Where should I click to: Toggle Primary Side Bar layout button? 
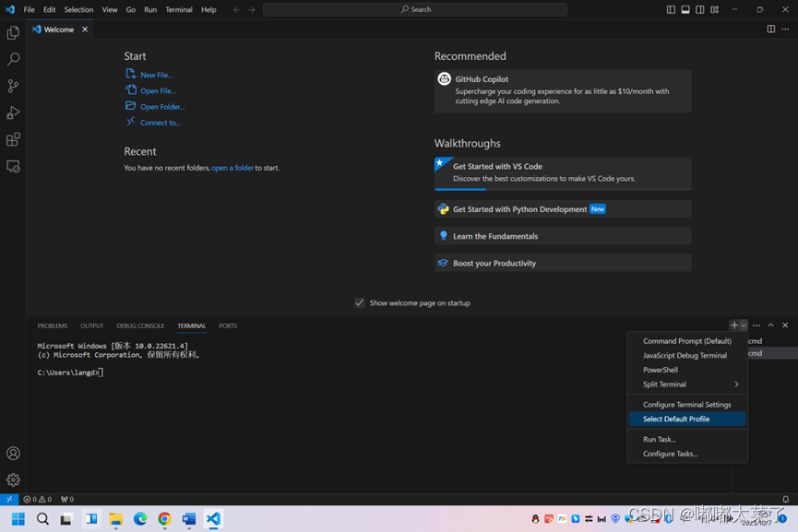pyautogui.click(x=671, y=9)
